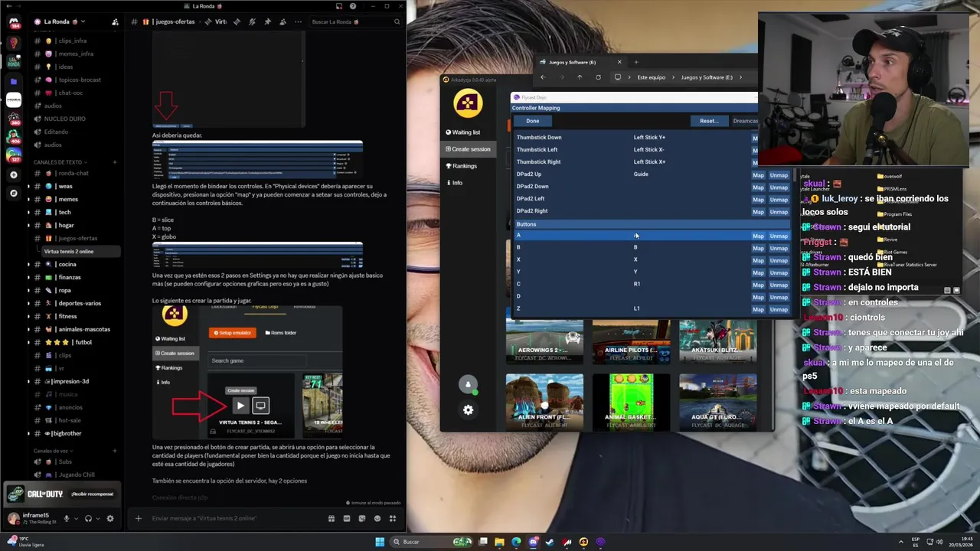This screenshot has height=551, width=980.
Task: Click Done in Controller Mapping
Action: coord(533,121)
